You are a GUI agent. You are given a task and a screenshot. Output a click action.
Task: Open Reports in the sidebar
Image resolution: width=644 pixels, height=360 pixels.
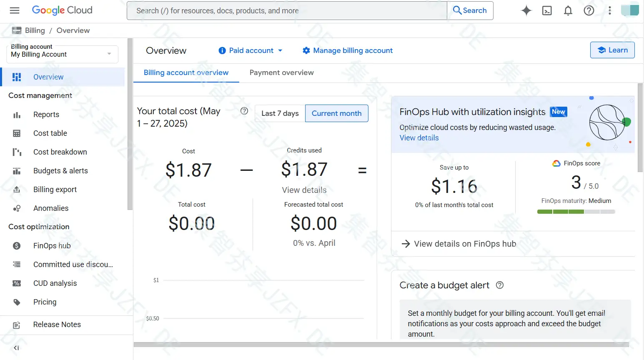pos(46,115)
